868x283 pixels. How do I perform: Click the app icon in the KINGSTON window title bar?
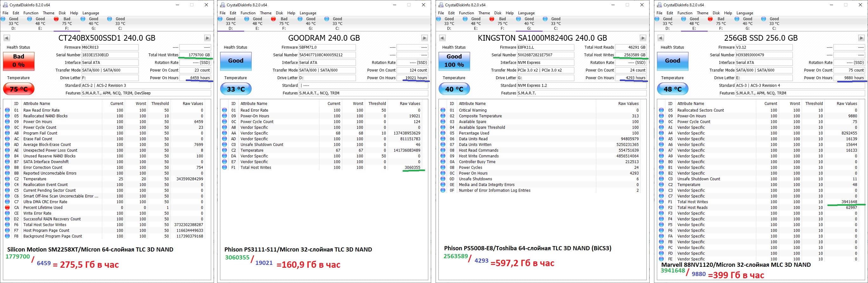[441, 5]
